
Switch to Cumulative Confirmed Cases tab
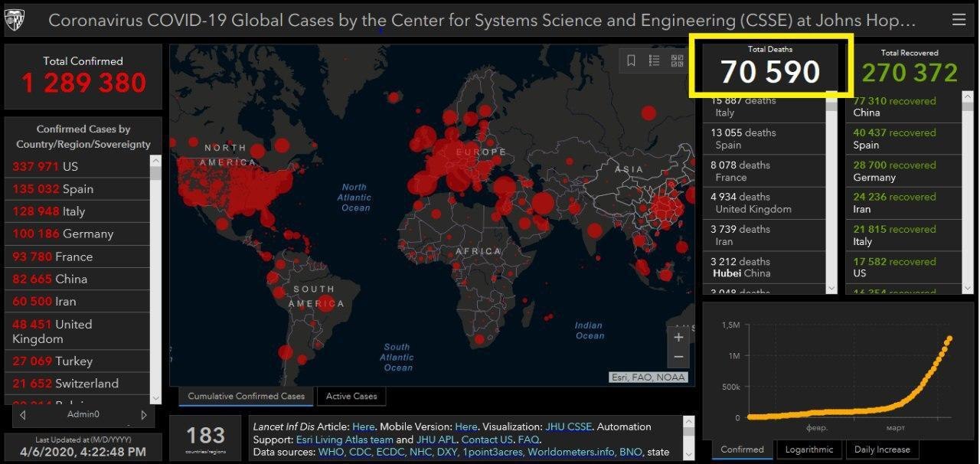point(246,397)
